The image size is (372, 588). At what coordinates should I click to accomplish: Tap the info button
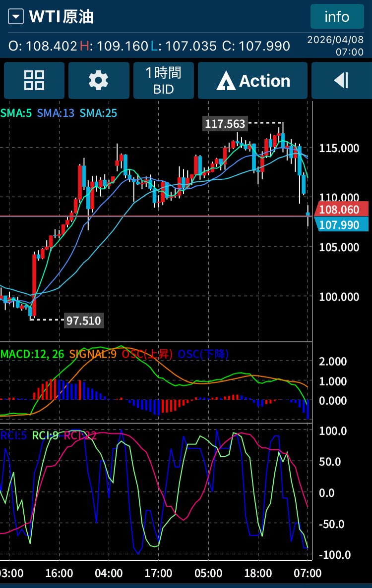point(337,16)
